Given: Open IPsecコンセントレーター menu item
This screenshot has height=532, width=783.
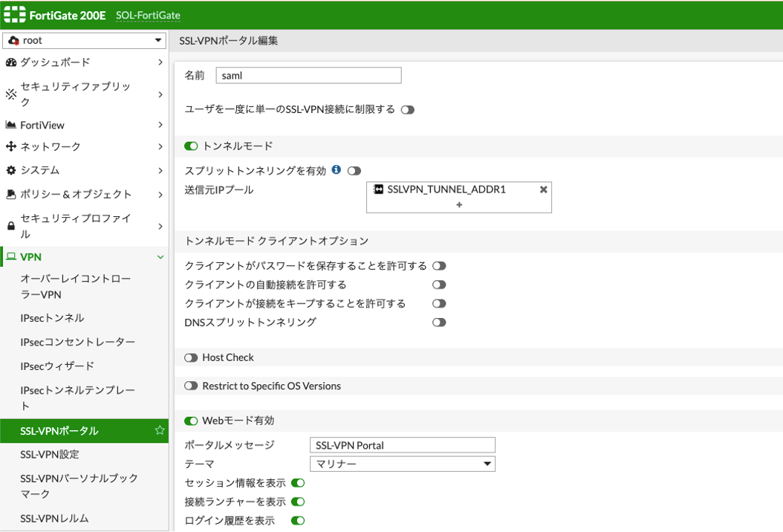Looking at the screenshot, I should click(84, 342).
